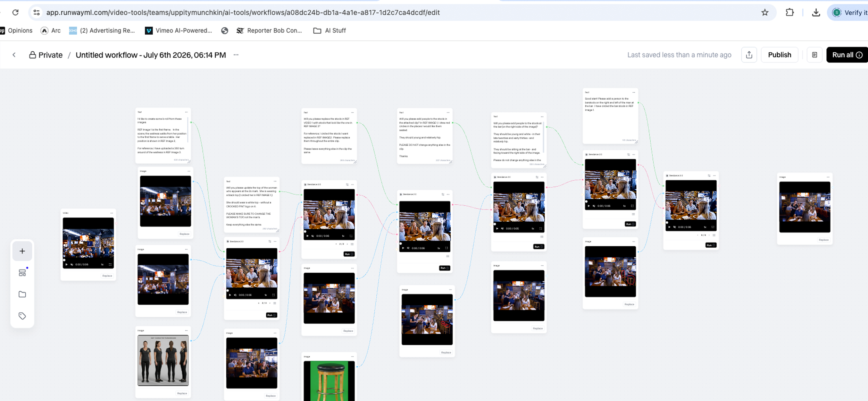
Task: Open ellipsis menu on b-roll Text node
Action: (x=186, y=112)
